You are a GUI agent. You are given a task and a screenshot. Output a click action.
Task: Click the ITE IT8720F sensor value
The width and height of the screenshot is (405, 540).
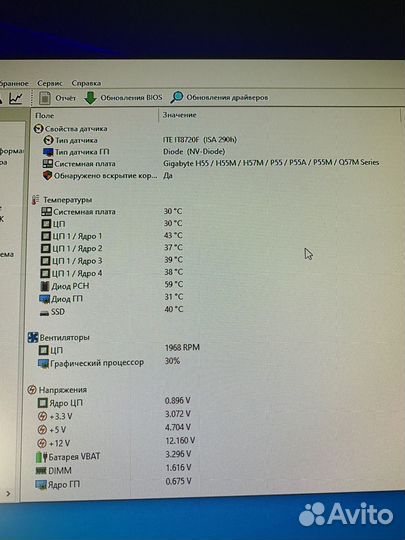pos(200,140)
